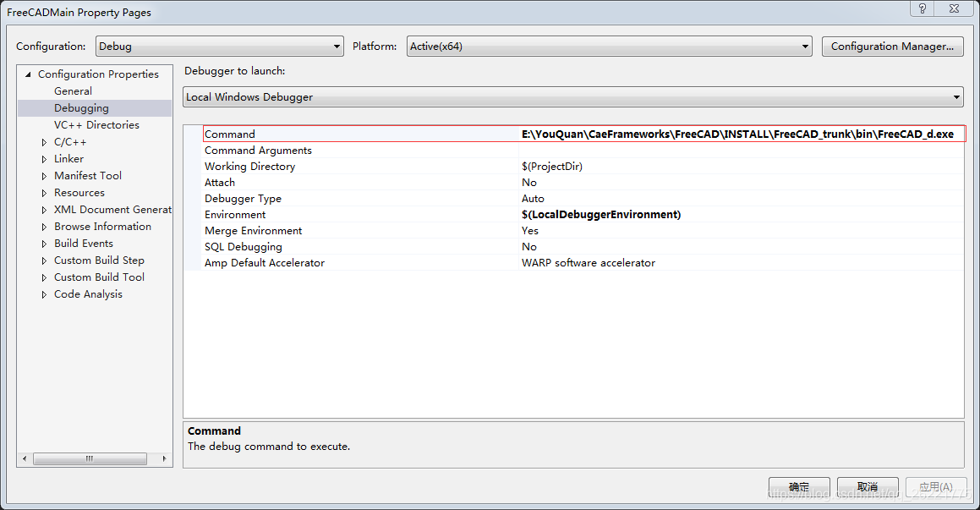Image resolution: width=980 pixels, height=510 pixels.
Task: Select the Custom Build Step item
Action: 100,260
